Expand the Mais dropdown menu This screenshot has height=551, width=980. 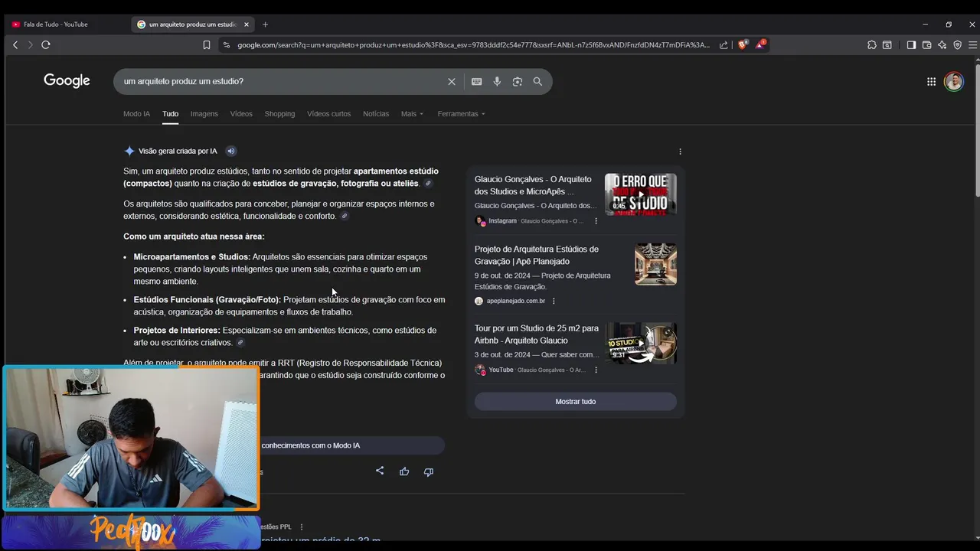tap(412, 114)
